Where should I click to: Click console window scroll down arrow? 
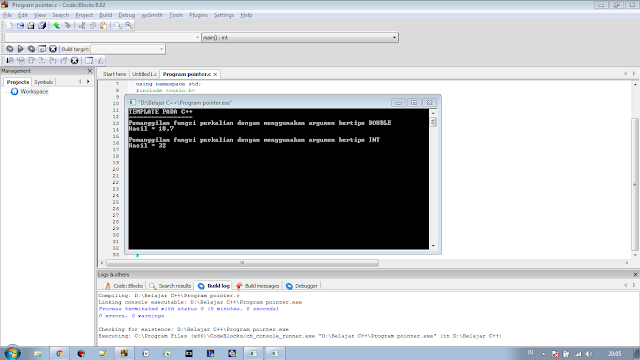tap(433, 246)
